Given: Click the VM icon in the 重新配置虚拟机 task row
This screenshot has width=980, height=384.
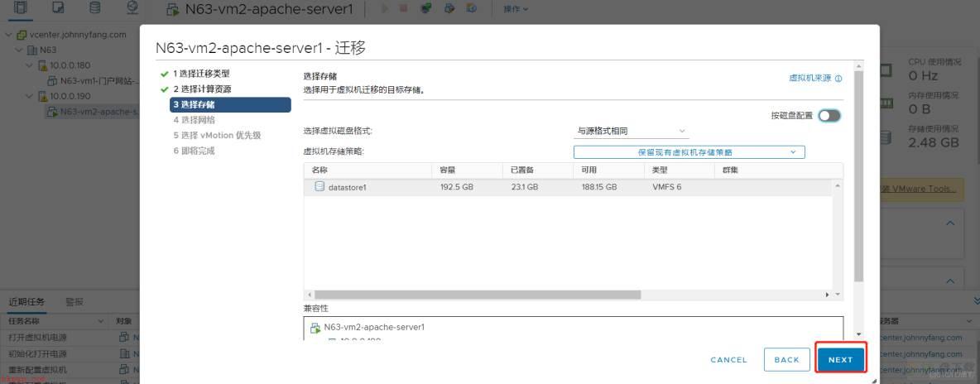Looking at the screenshot, I should click(x=124, y=370).
